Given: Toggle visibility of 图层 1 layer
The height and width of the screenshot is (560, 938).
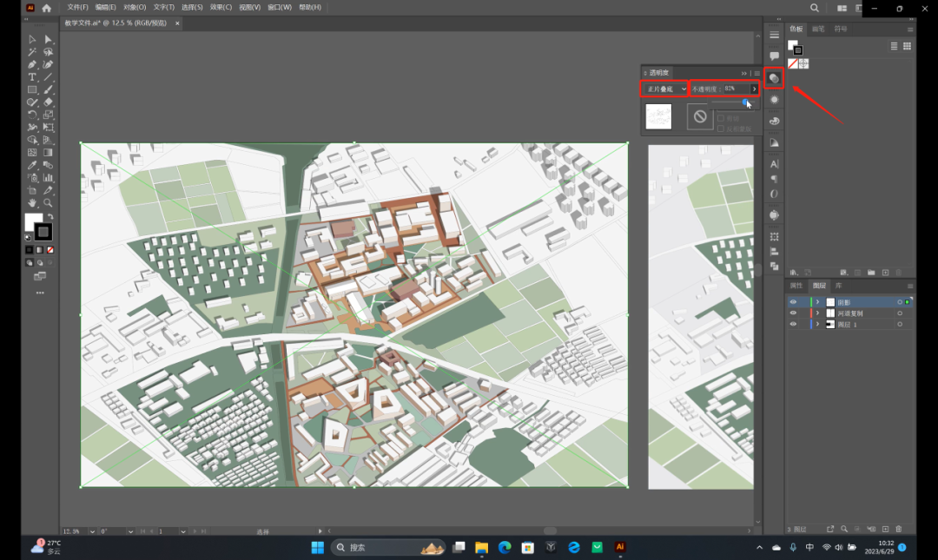Looking at the screenshot, I should (793, 324).
